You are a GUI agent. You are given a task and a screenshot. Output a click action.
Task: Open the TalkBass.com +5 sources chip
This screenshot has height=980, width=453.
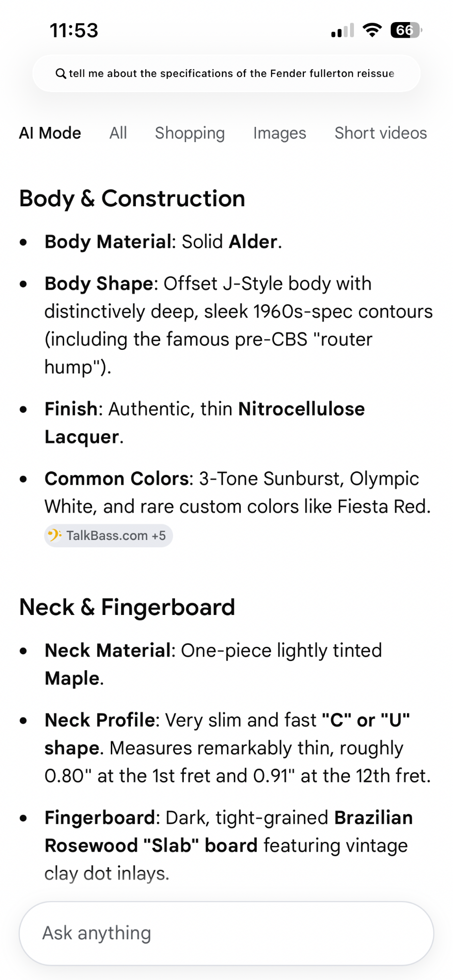(108, 535)
